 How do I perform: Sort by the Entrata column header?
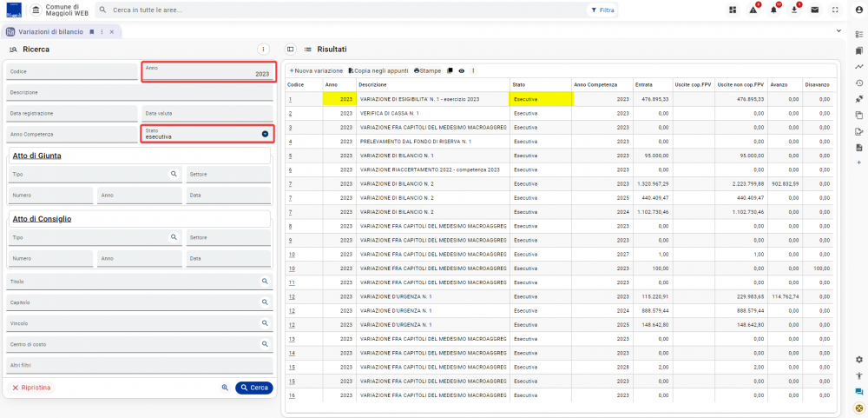pos(644,85)
